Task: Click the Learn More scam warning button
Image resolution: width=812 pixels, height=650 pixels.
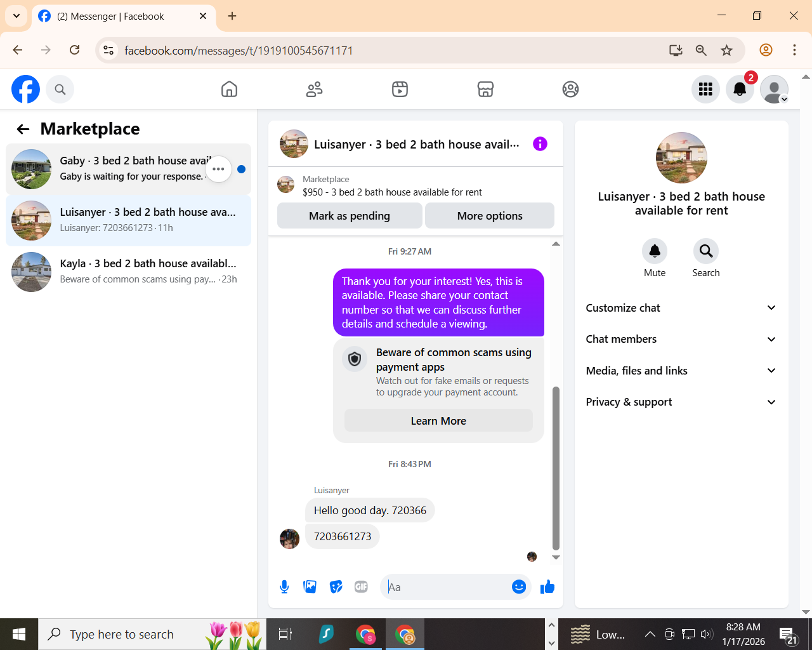Action: click(438, 421)
